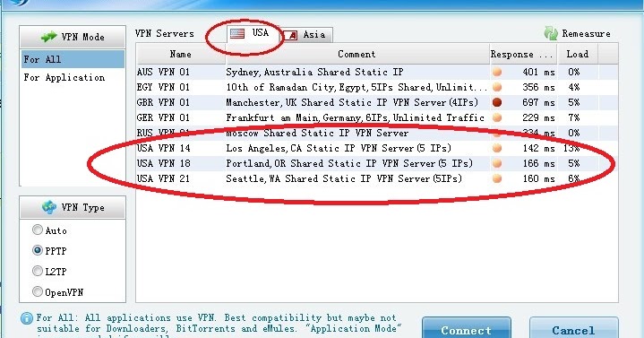Click response indicator dot for USA VPN 21

[x=497, y=178]
